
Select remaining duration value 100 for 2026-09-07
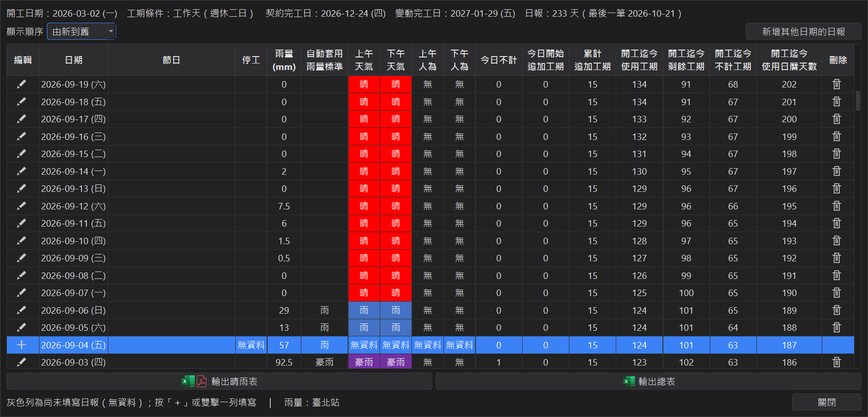(x=686, y=293)
